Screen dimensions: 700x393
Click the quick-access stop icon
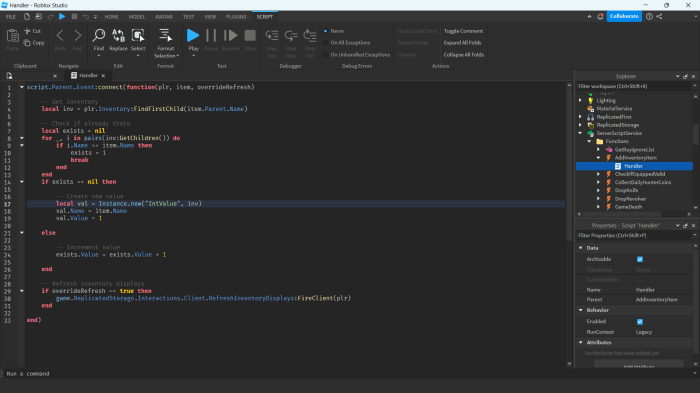coord(74,17)
